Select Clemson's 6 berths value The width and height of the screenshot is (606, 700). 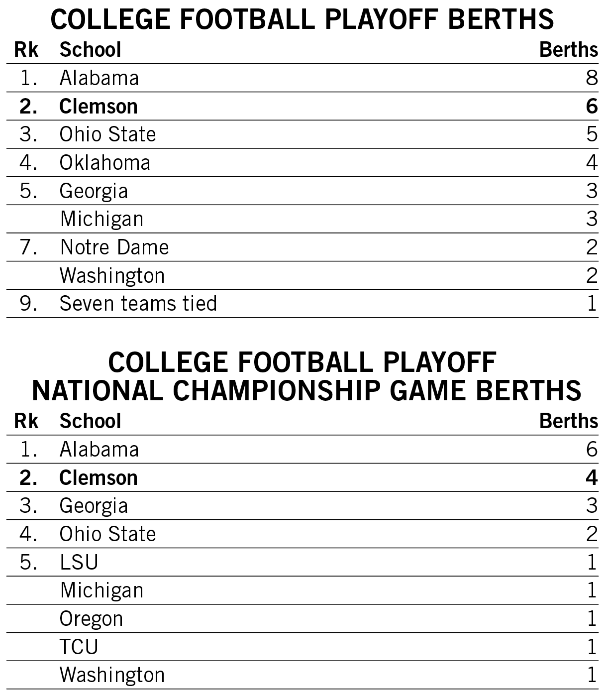click(591, 107)
